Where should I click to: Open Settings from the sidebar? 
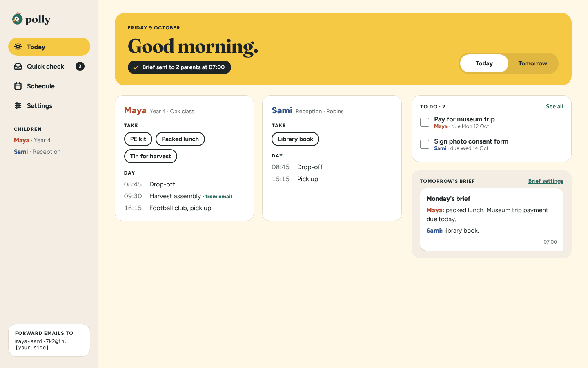tap(49, 105)
